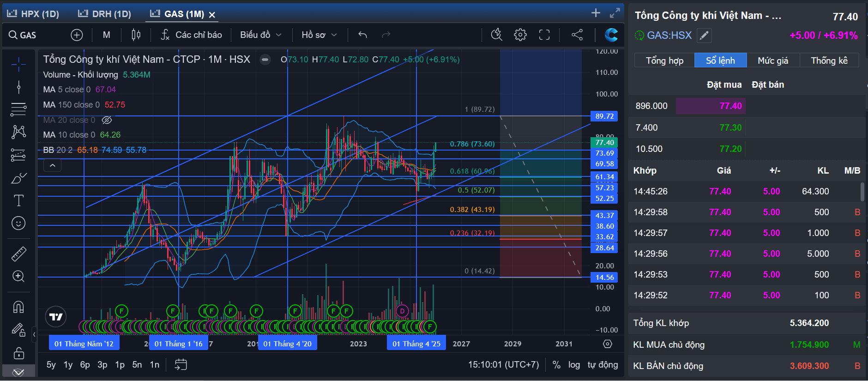Select the 5y time range
868x381 pixels.
coord(51,365)
